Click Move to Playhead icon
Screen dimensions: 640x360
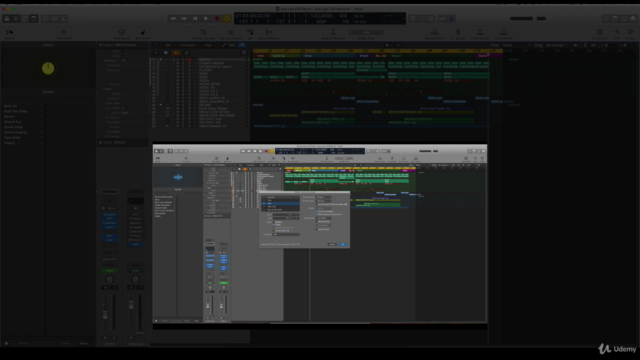point(333,33)
